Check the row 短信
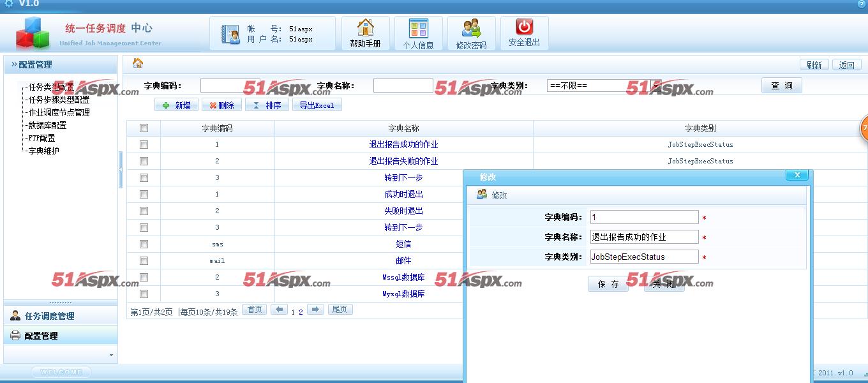The height and width of the screenshot is (383, 868). [144, 244]
